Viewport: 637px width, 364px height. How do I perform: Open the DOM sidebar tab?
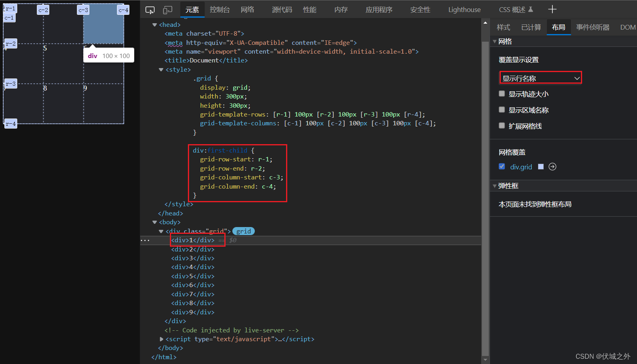(628, 27)
